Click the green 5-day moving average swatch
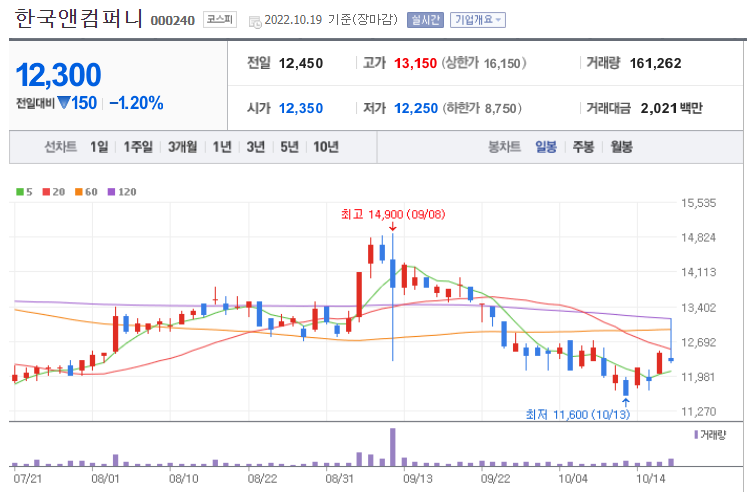 coord(20,192)
